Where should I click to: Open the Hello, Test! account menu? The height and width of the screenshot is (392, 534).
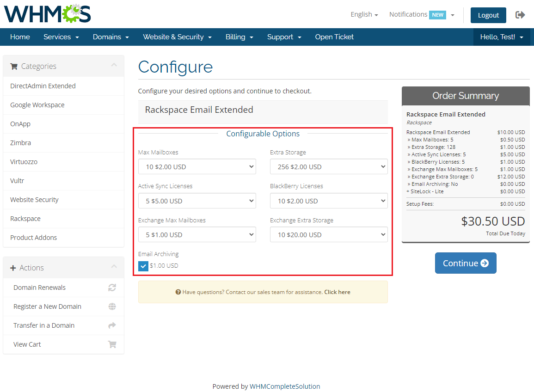coord(502,37)
